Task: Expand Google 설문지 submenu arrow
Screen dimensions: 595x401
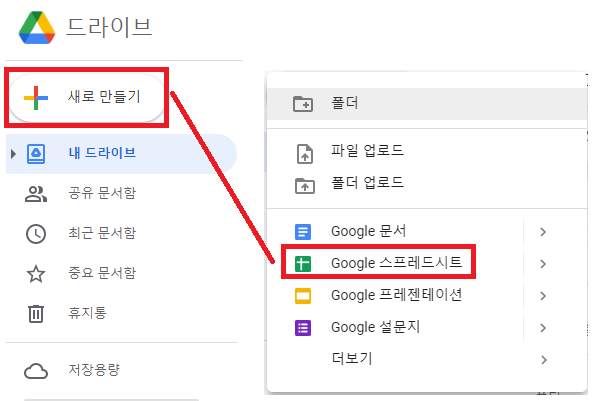Action: pyautogui.click(x=543, y=328)
